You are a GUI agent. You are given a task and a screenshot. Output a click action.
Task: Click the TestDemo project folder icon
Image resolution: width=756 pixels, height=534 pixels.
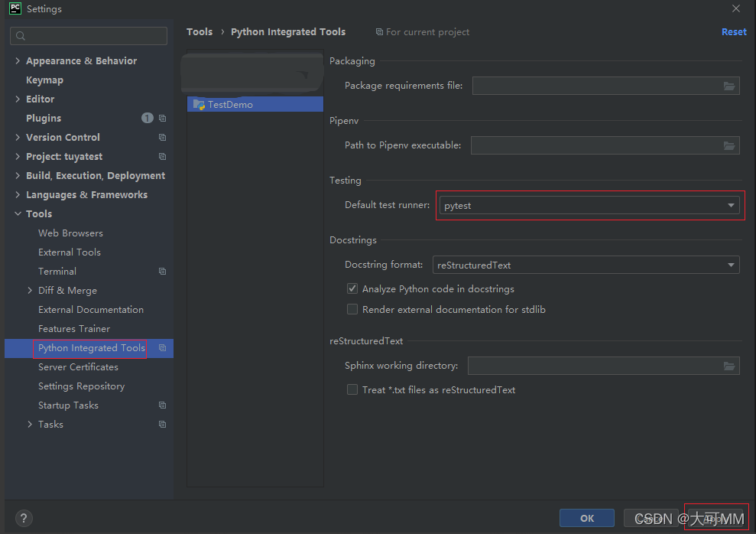click(199, 104)
